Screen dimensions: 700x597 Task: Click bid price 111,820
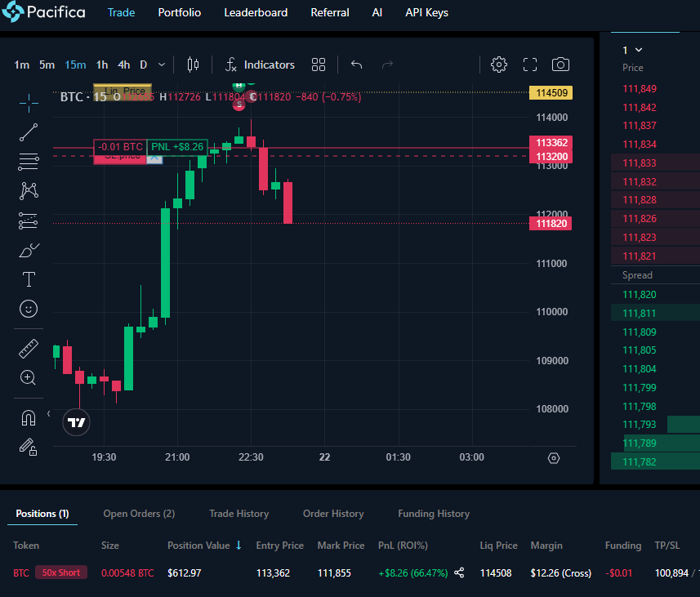coord(640,295)
